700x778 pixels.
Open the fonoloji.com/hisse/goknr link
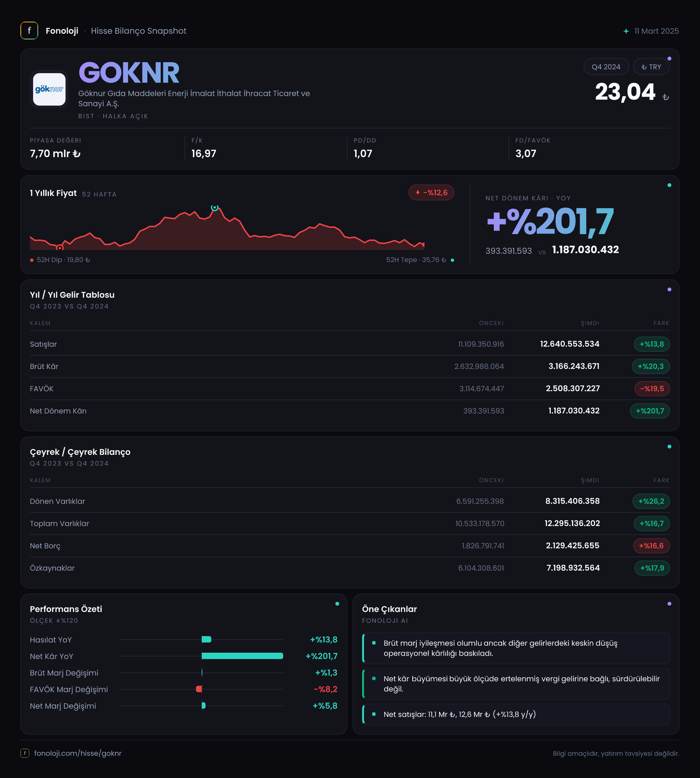pos(78,753)
